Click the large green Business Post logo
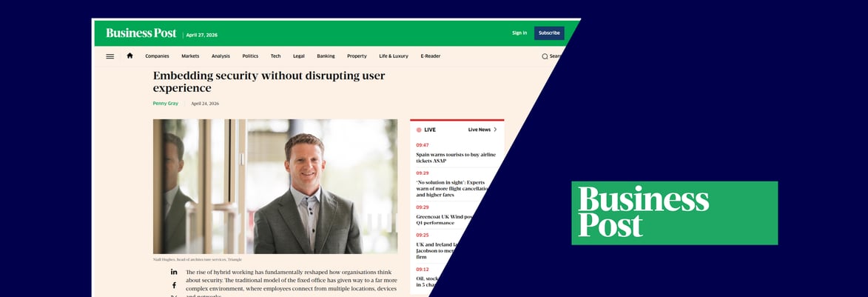This screenshot has height=297, width=868. coord(674,213)
